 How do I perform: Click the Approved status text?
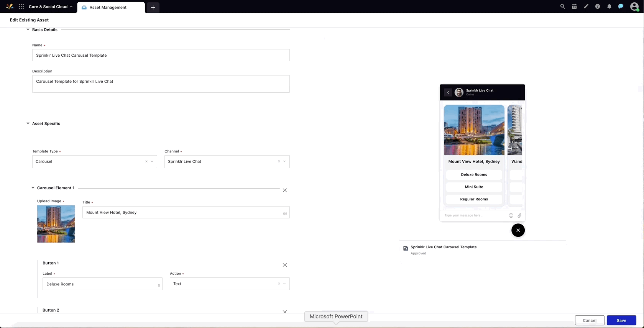pyautogui.click(x=418, y=253)
